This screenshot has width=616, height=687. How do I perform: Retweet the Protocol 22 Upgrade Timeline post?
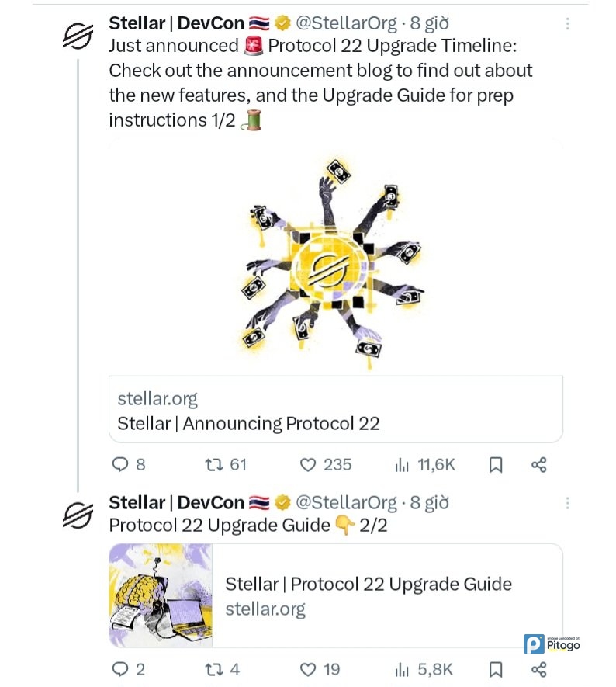(213, 465)
